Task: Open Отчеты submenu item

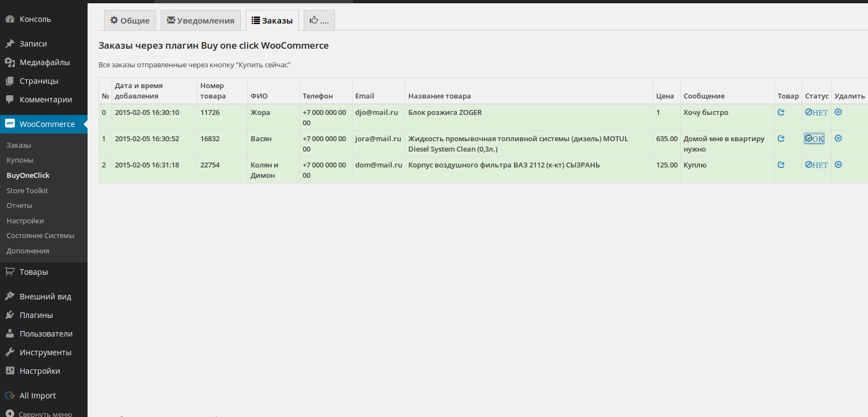Action: [x=19, y=206]
